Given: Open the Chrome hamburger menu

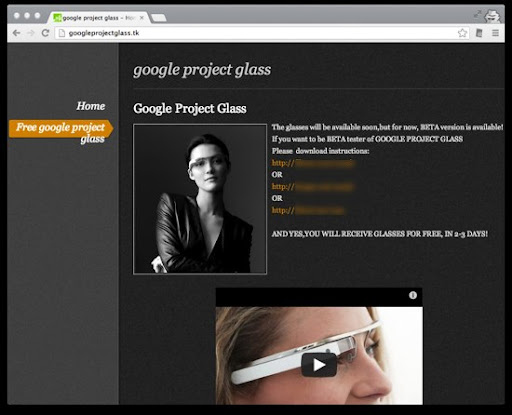Looking at the screenshot, I should pos(495,33).
